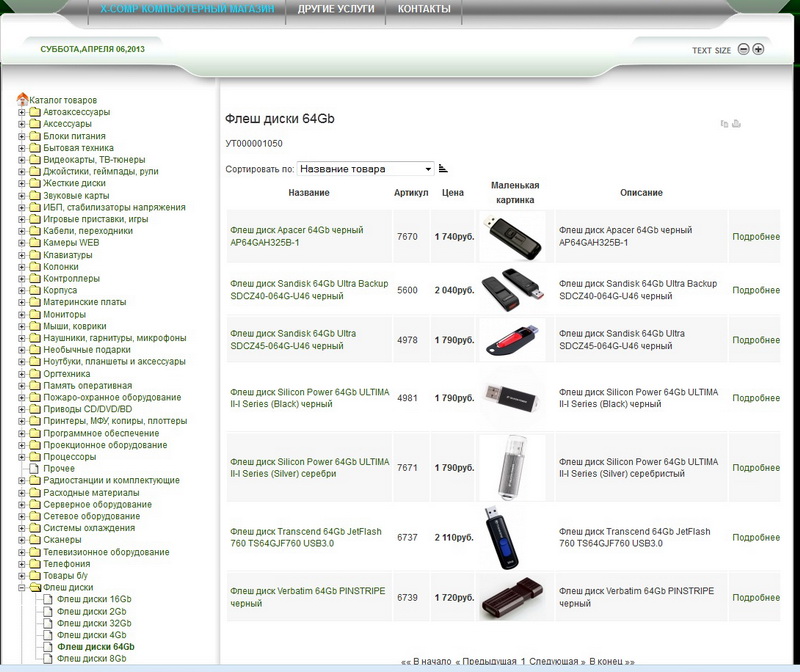The height and width of the screenshot is (672, 800).
Task: Click the home icon beside Каталог товаров
Action: (x=22, y=99)
